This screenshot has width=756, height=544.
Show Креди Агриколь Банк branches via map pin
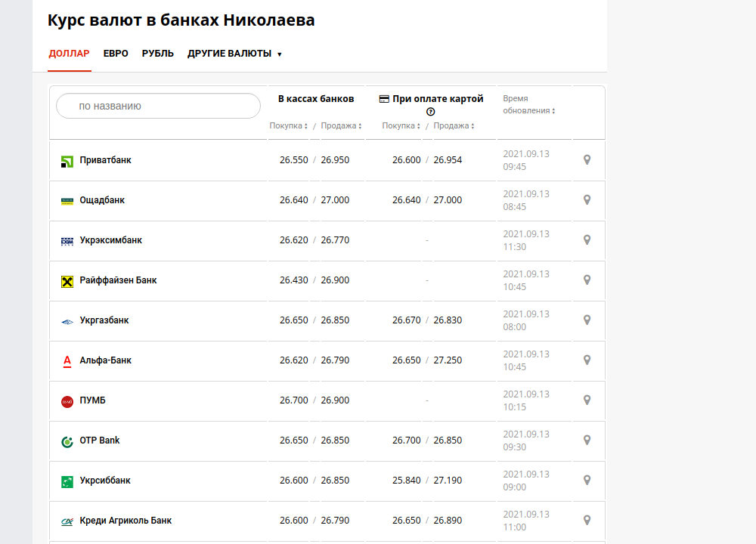(x=587, y=520)
